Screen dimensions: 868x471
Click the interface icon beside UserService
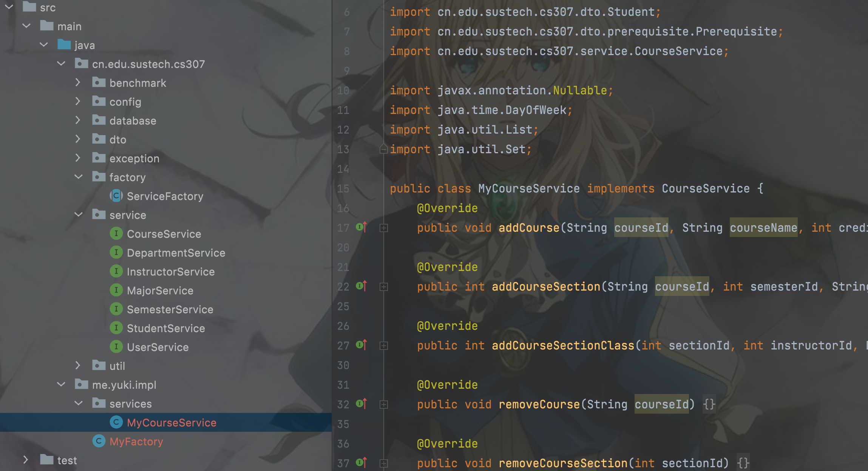[x=116, y=347]
